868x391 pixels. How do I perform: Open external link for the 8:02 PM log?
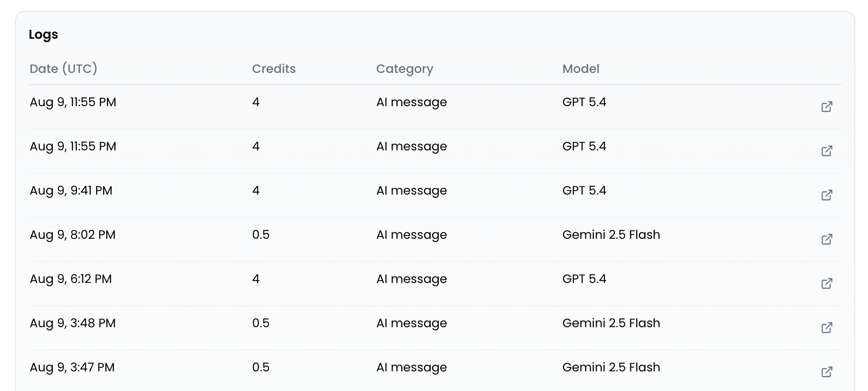[x=827, y=239]
